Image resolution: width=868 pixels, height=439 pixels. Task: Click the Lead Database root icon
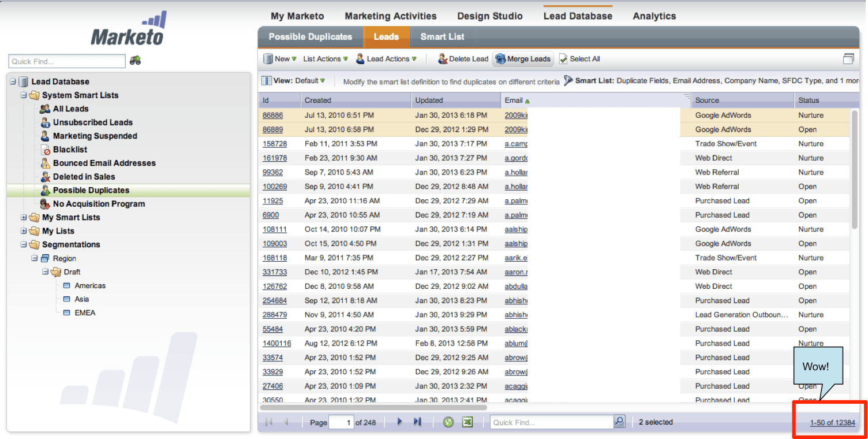point(23,81)
